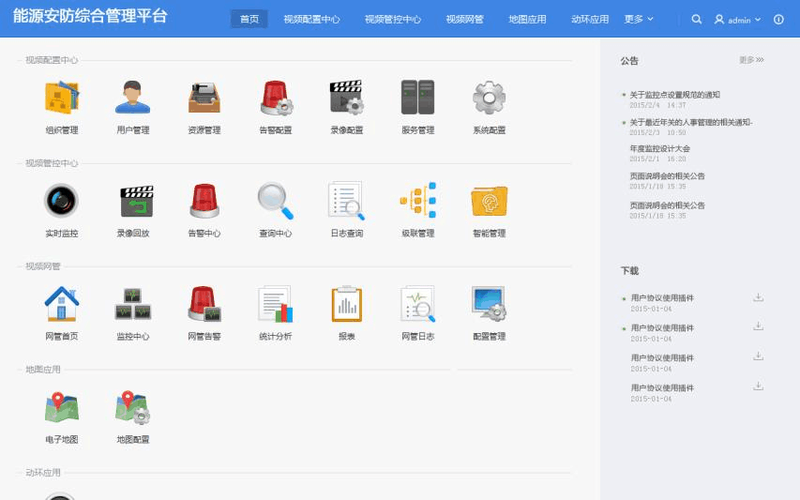800x500 pixels.
Task: Download fourth 用户协议使用插件 item
Action: [759, 386]
